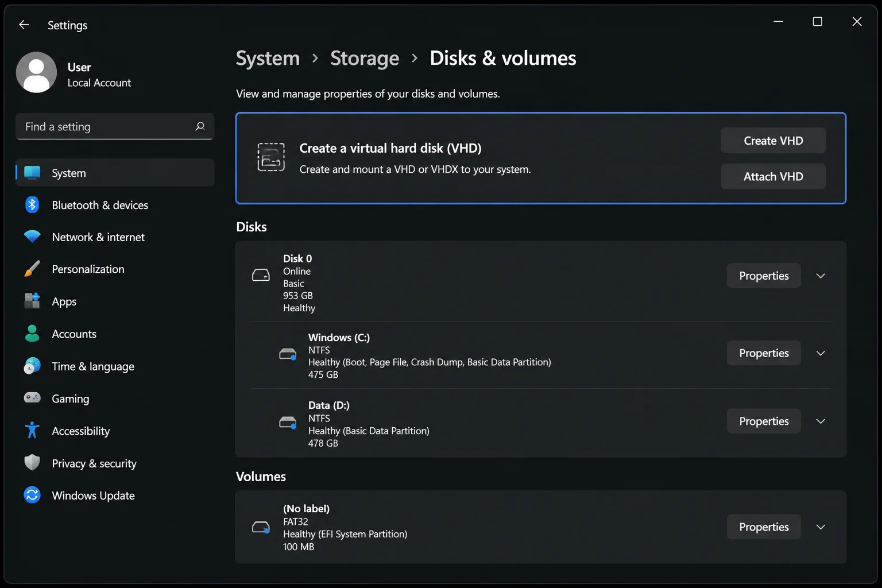Click the Bluetooth icon in sidebar
882x588 pixels.
click(32, 204)
